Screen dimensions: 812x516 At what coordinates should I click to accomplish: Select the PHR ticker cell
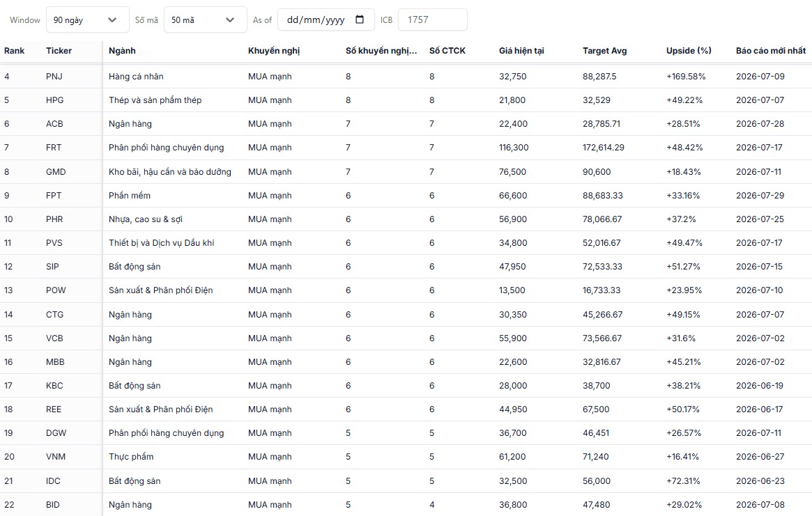tap(54, 219)
